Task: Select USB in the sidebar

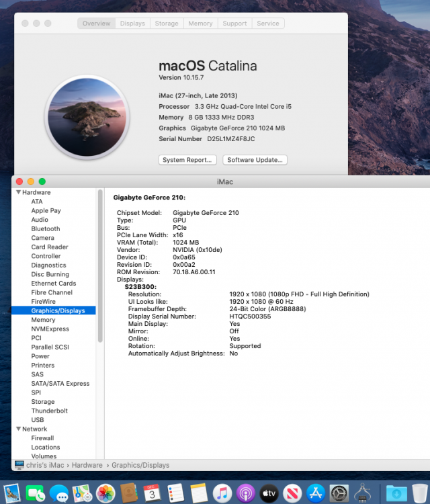Action: pos(38,420)
